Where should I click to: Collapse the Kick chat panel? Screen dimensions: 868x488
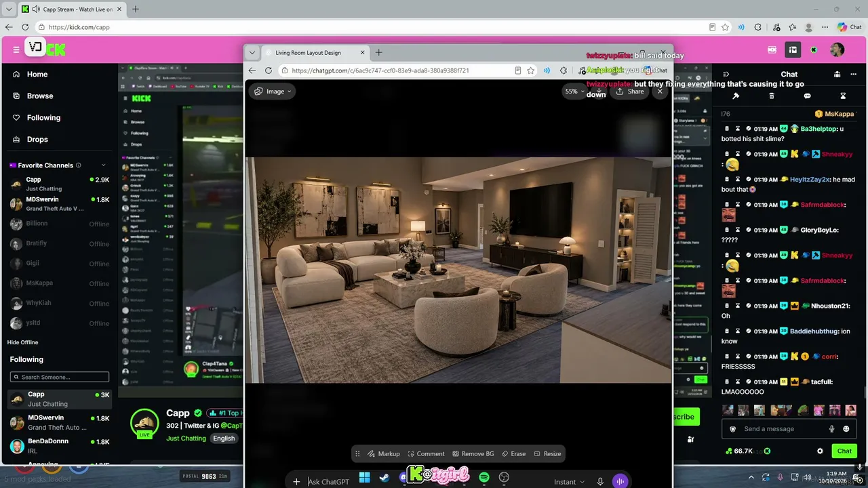726,75
